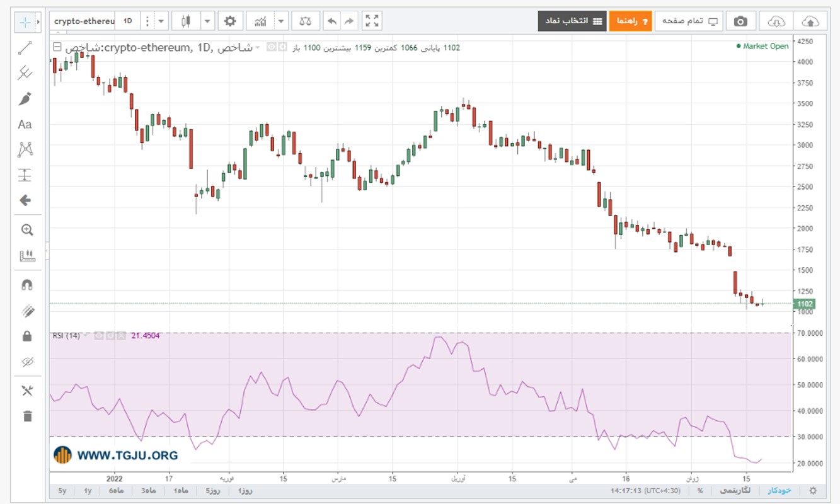840x504 pixels.
Task: Load chart from cloud download icon
Action: [776, 21]
